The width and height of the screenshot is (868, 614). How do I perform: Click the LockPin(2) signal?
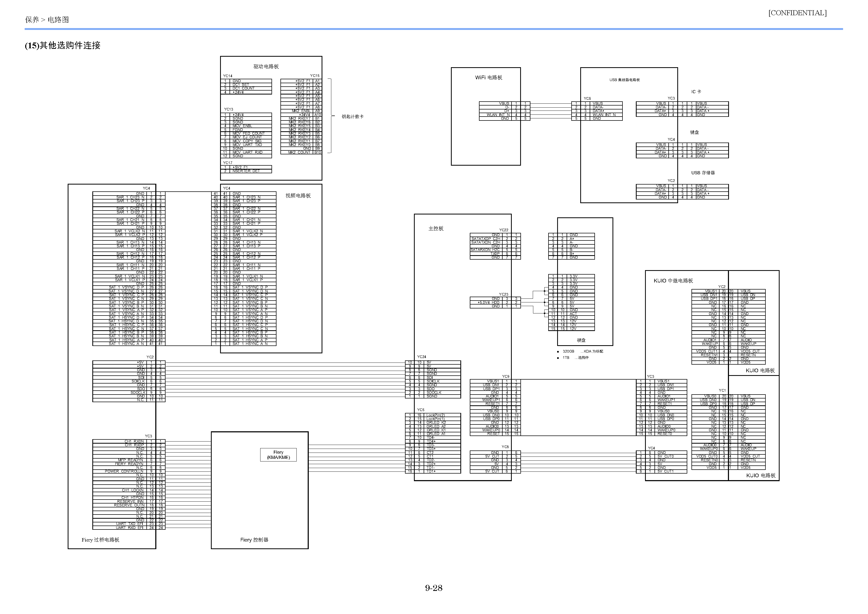(435, 415)
